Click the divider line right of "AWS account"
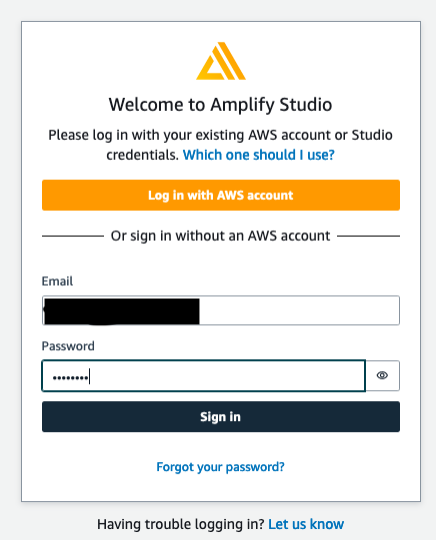 click(x=368, y=236)
